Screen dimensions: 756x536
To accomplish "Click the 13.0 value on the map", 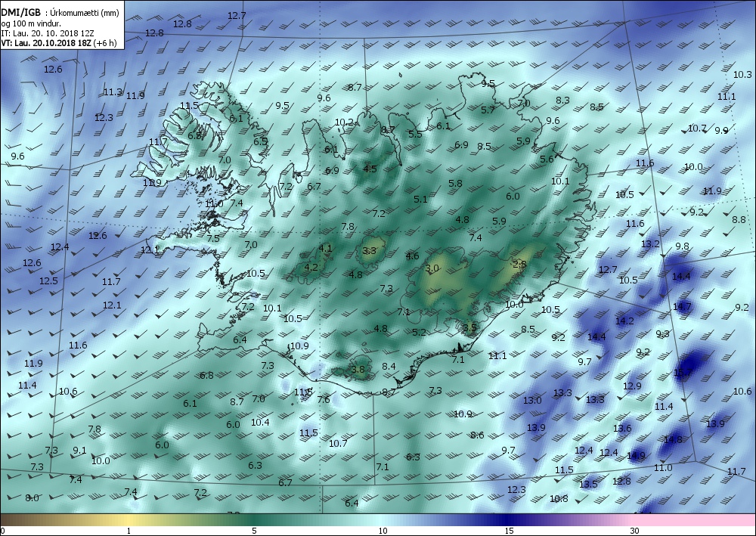I will click(x=532, y=400).
